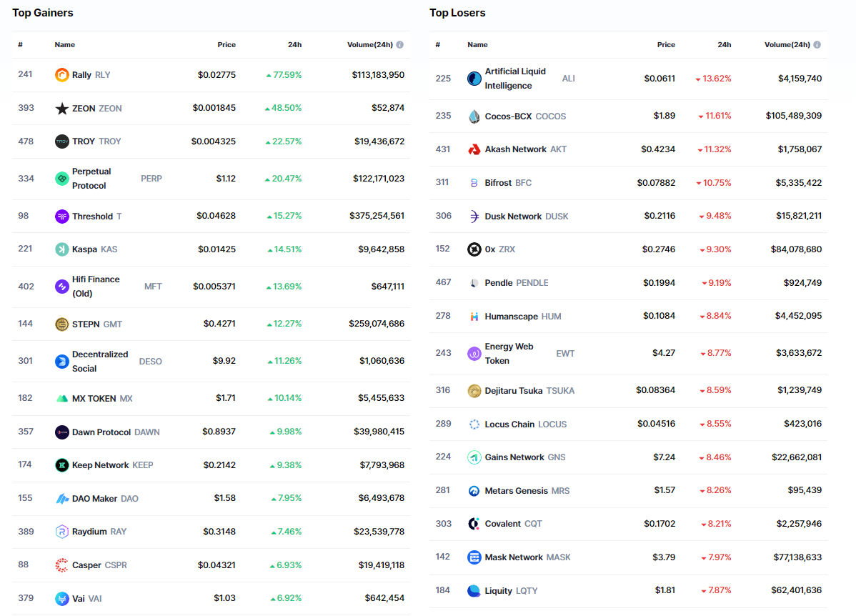Open Top Gainers volume info tooltip icon

[400, 45]
